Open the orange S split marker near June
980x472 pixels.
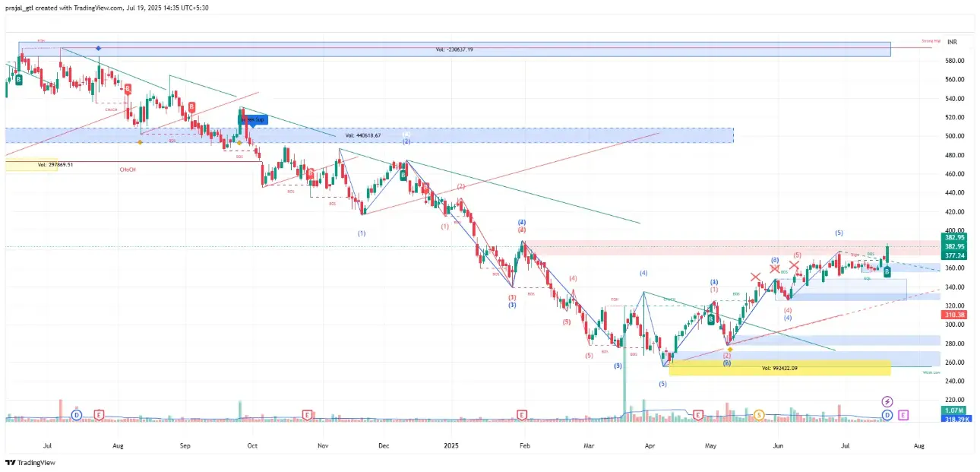coord(759,414)
